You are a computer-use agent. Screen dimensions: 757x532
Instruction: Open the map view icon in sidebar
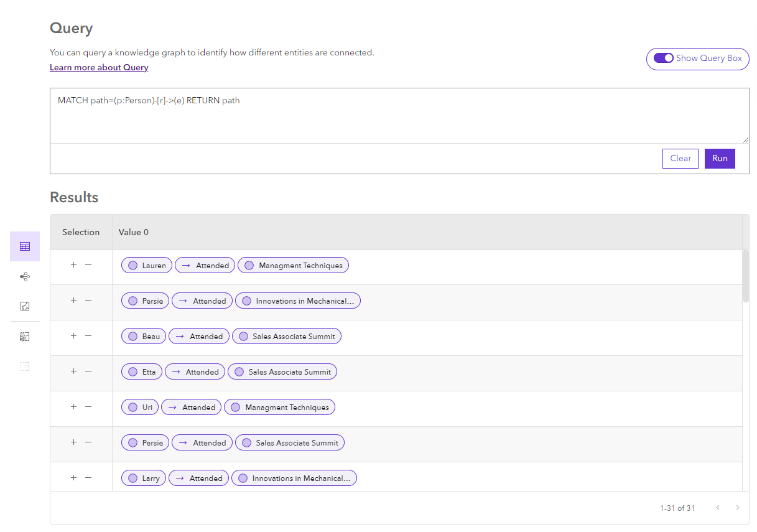click(25, 306)
